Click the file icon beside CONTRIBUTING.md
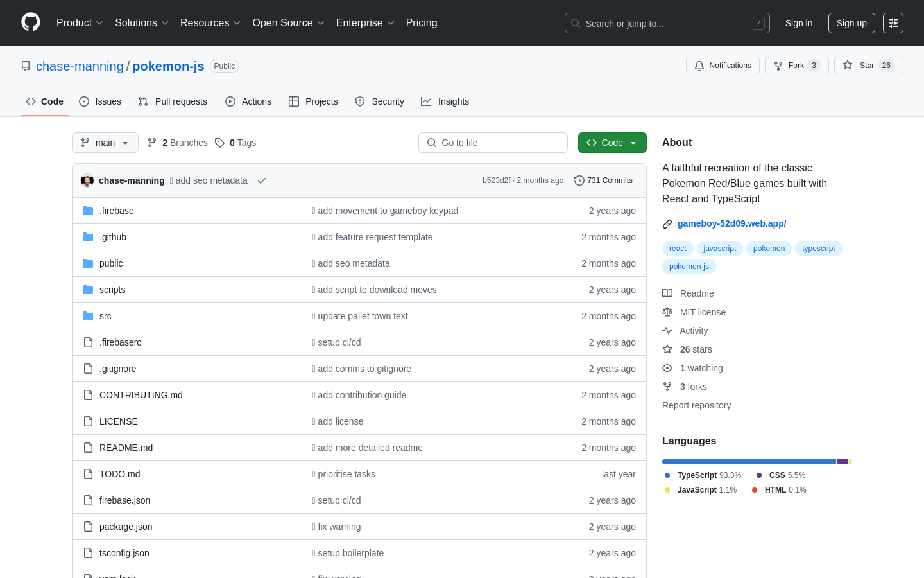 pos(88,395)
